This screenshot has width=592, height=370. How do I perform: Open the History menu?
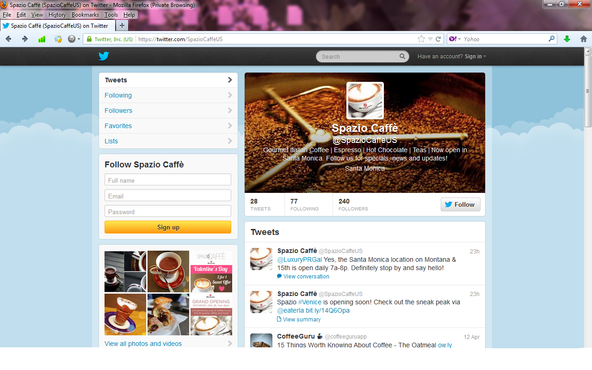tap(57, 15)
